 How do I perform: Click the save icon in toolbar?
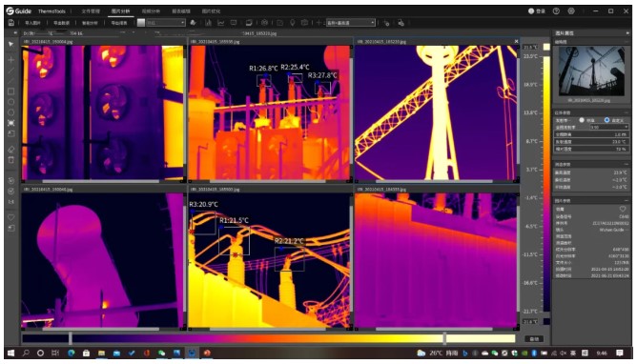pos(11,23)
